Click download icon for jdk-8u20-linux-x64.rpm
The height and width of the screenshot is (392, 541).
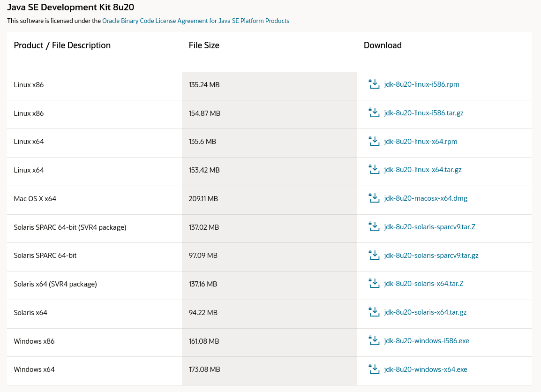pyautogui.click(x=374, y=141)
